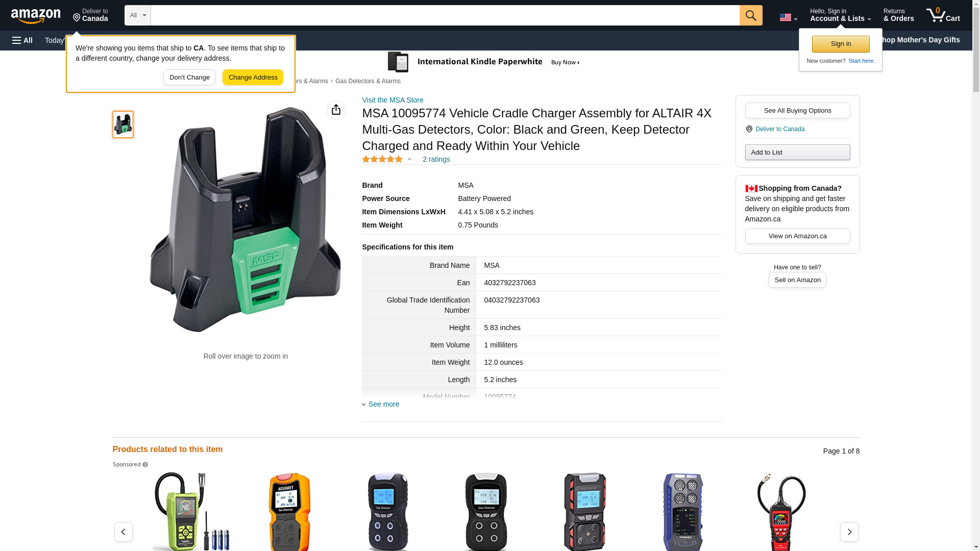Open Returns & Orders
Image resolution: width=980 pixels, height=551 pixels.
click(898, 15)
